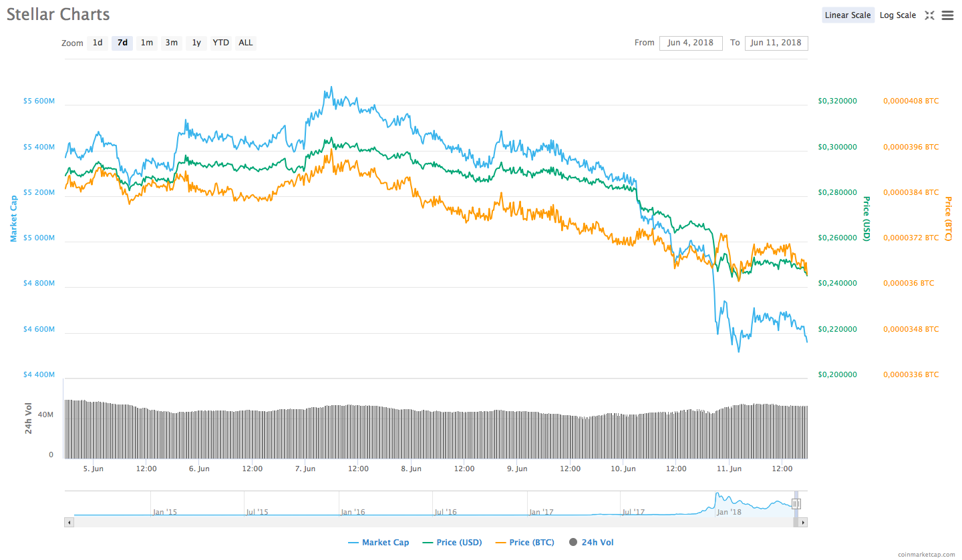This screenshot has width=962, height=560.
Task: Click the 24h Vol axis title
Action: (x=29, y=418)
